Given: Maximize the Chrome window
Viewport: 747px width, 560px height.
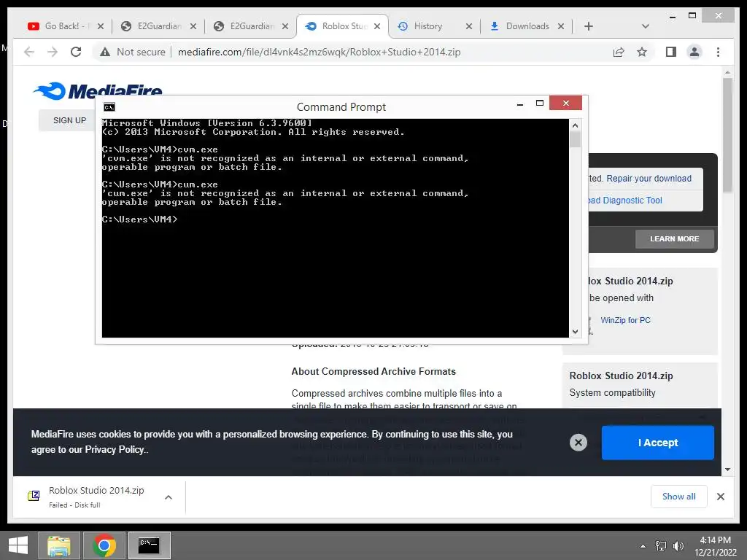Looking at the screenshot, I should tap(692, 16).
